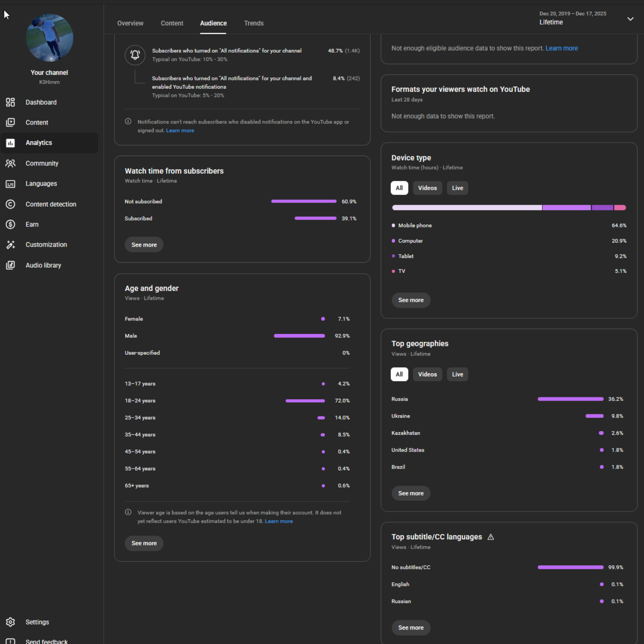
Task: Click the Content sidebar icon
Action: click(x=10, y=122)
